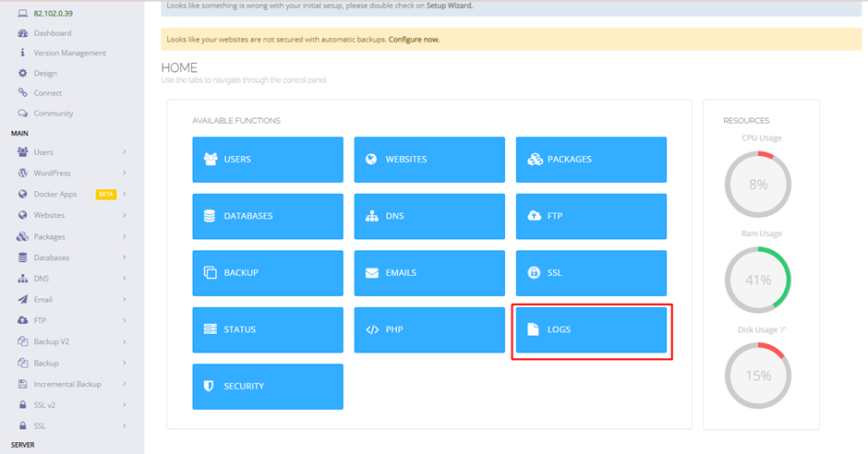Open the Connect menu item

pos(48,93)
